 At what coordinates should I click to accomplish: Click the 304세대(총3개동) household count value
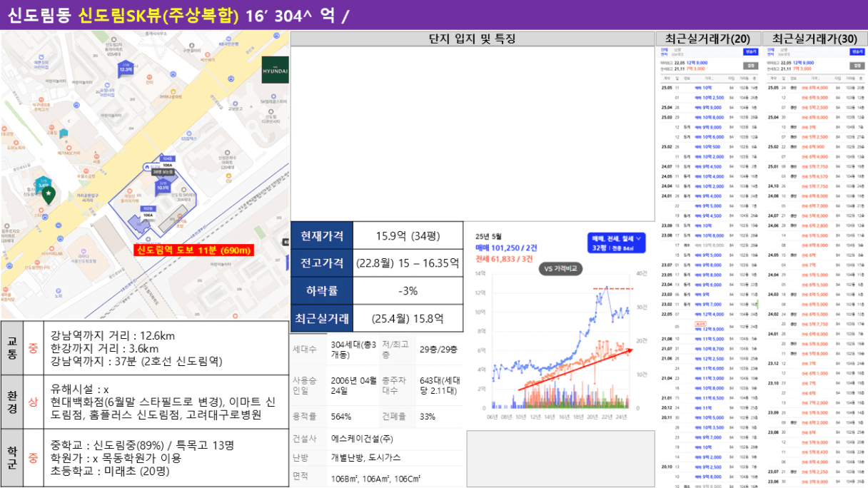click(x=353, y=350)
